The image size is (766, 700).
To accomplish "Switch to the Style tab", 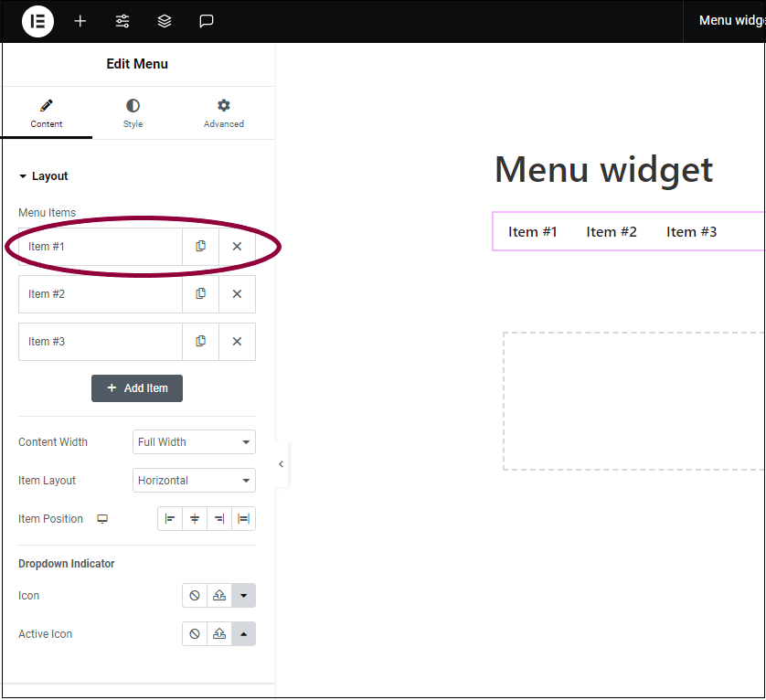I will pos(133,113).
